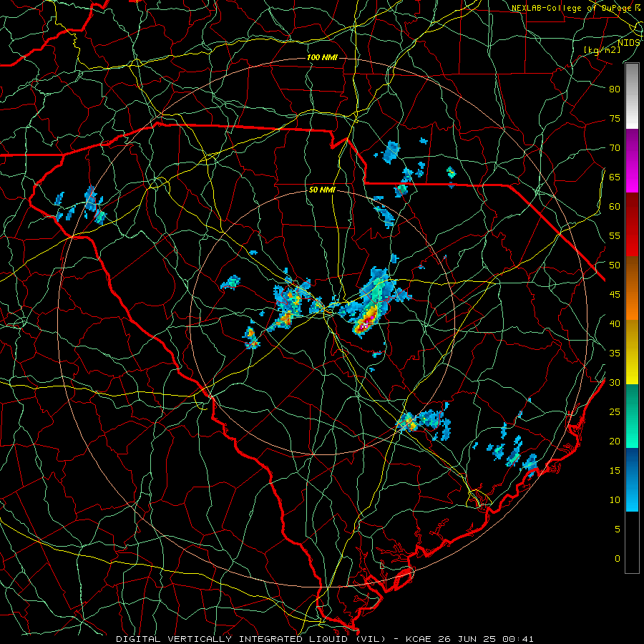Click the NIDS label above the color scale

628,42
